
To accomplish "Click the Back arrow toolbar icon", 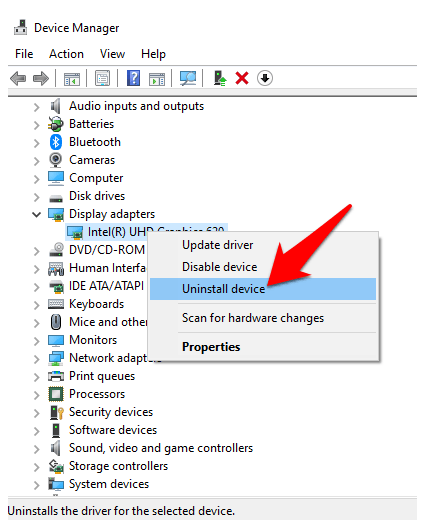I will pos(18,79).
